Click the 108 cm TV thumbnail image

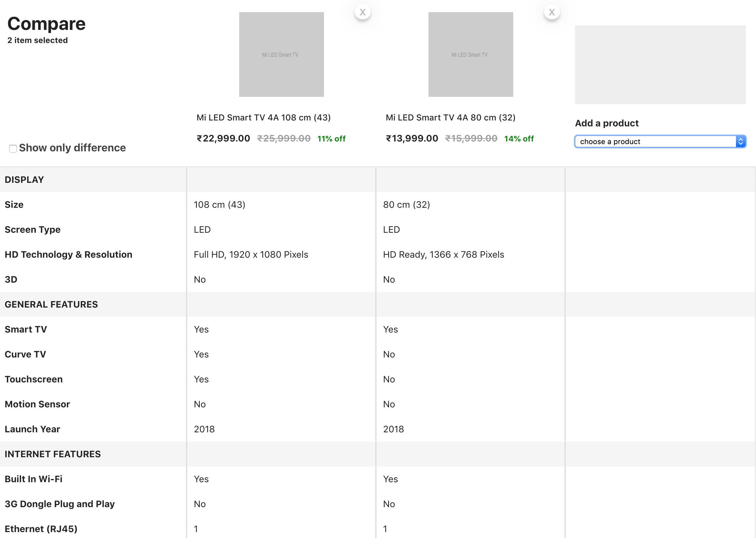[x=281, y=55]
